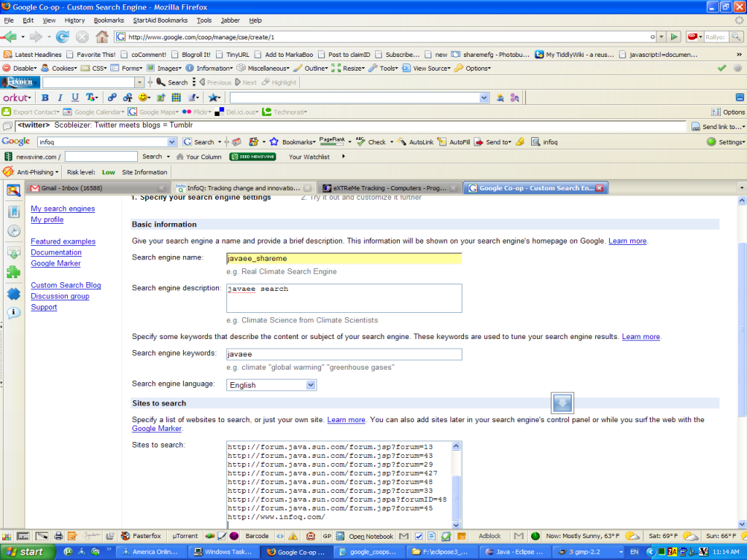
Task: Open the Web Developer Images dropdown
Action: tap(164, 68)
